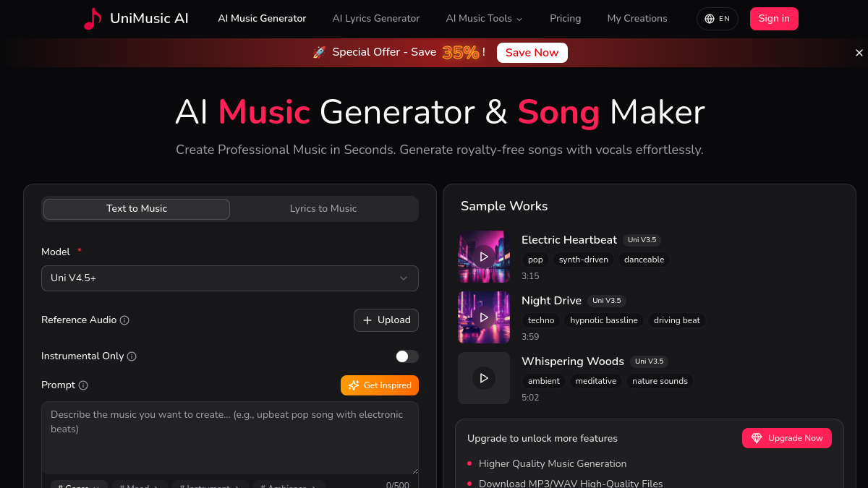Click the Whispering Woods 5:02 duration
This screenshot has height=488, width=868.
point(530,398)
